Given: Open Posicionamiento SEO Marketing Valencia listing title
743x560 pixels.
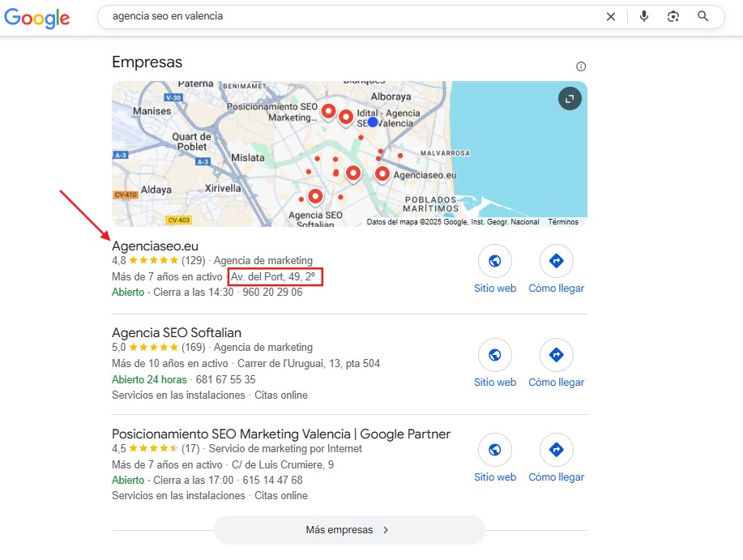Looking at the screenshot, I should (x=281, y=434).
